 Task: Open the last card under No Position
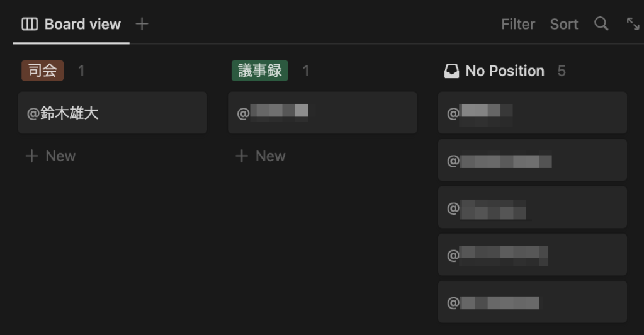coord(532,302)
